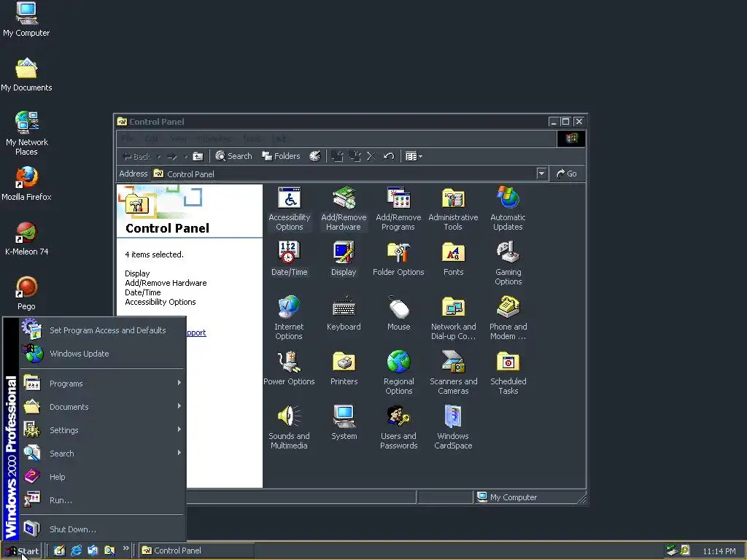The width and height of the screenshot is (747, 560).
Task: Expand the Documents submenu in Start menu
Action: (x=102, y=407)
